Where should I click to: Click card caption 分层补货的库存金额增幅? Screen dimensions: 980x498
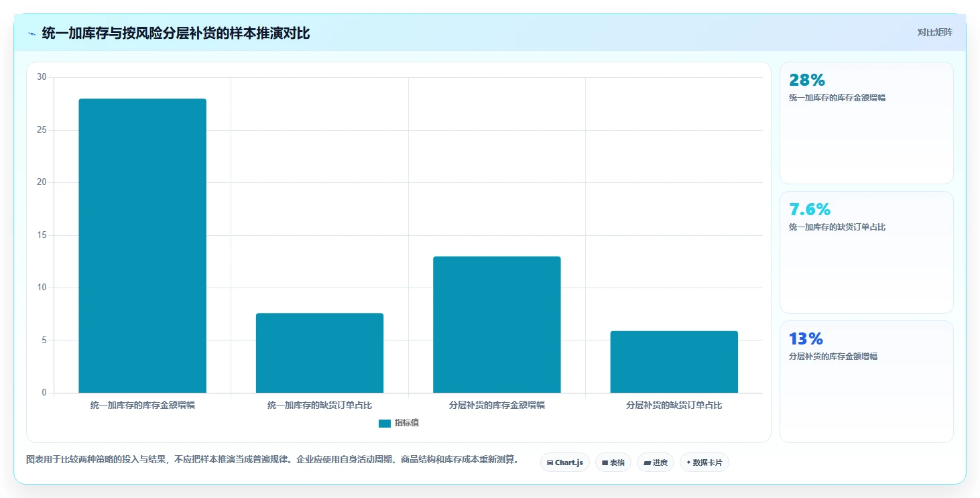(833, 357)
